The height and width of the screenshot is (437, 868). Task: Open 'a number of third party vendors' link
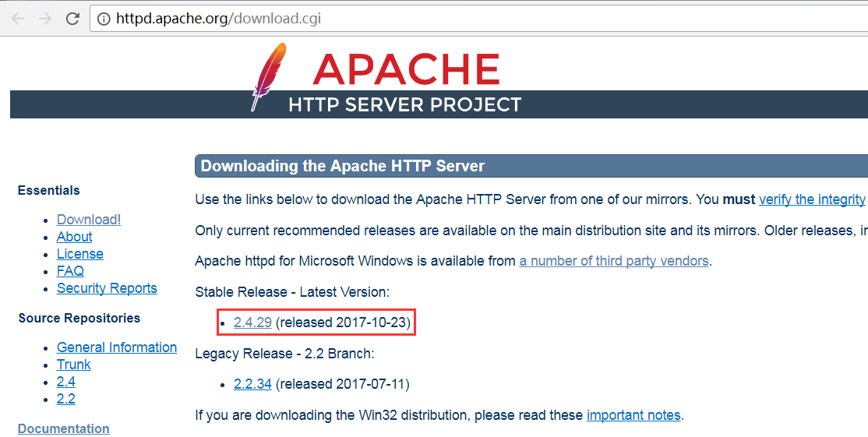click(614, 261)
